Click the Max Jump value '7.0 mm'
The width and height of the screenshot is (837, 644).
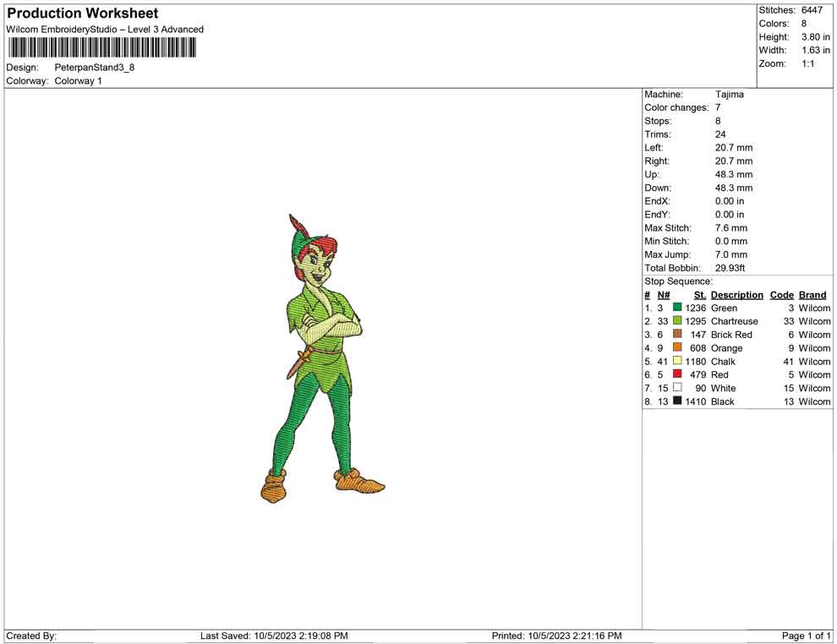[731, 254]
